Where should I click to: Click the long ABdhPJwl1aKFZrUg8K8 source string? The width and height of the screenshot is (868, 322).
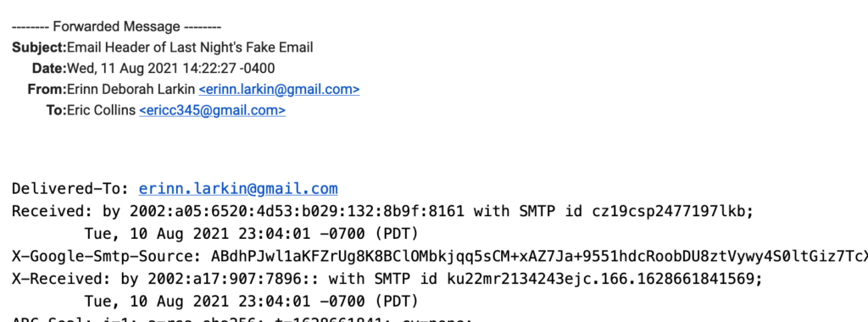pyautogui.click(x=540, y=257)
